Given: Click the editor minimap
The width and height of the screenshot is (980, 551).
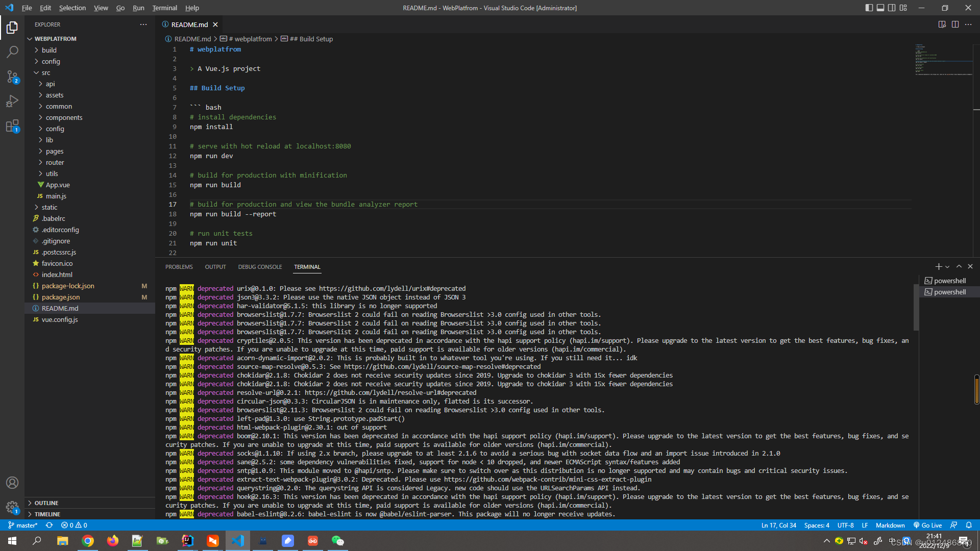Looking at the screenshot, I should [943, 60].
